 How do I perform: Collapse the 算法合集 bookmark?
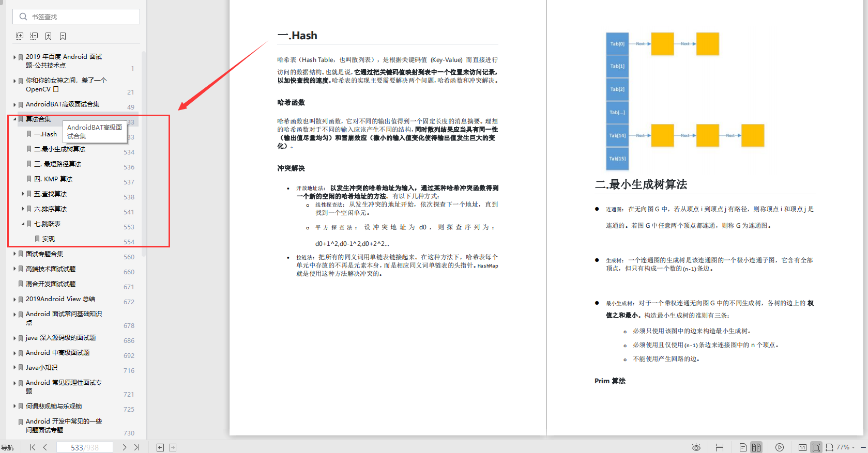pos(14,119)
